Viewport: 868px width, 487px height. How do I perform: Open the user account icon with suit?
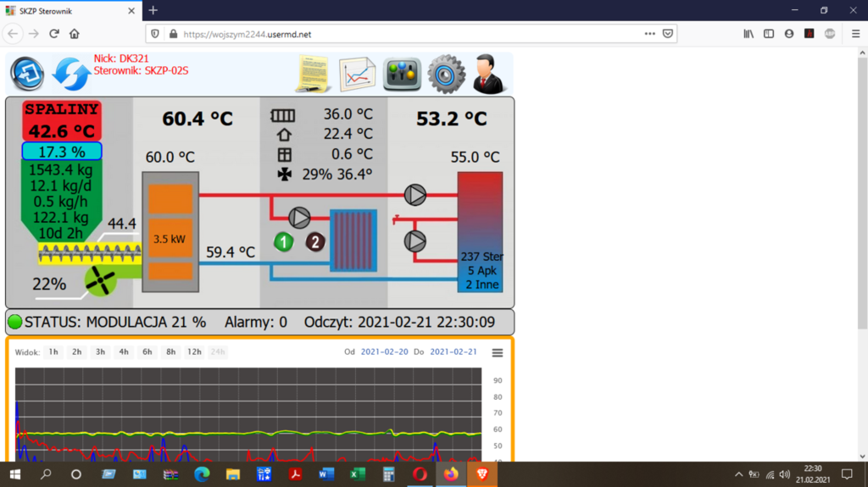coord(489,74)
